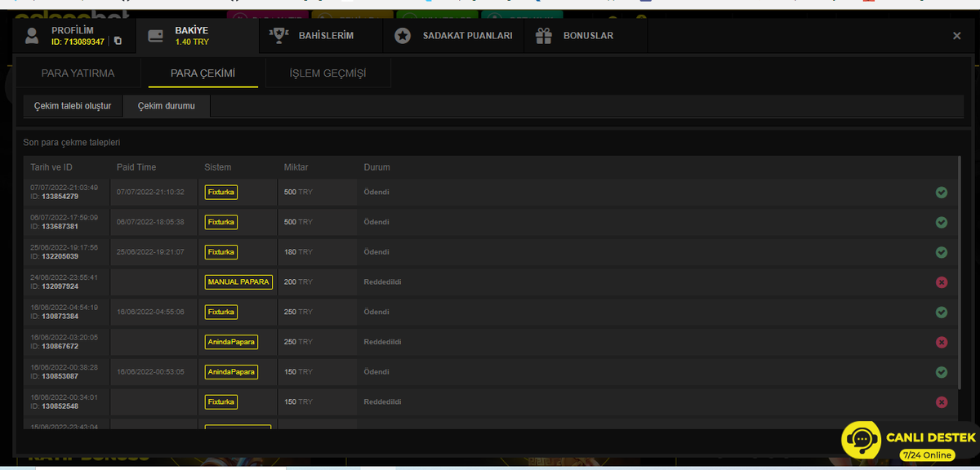
Task: Click green check icon for ID 130853087
Action: click(941, 372)
